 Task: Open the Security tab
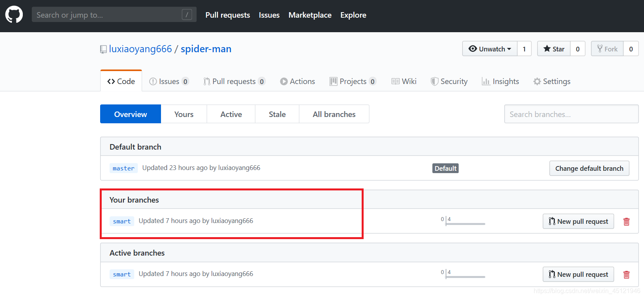click(x=449, y=81)
